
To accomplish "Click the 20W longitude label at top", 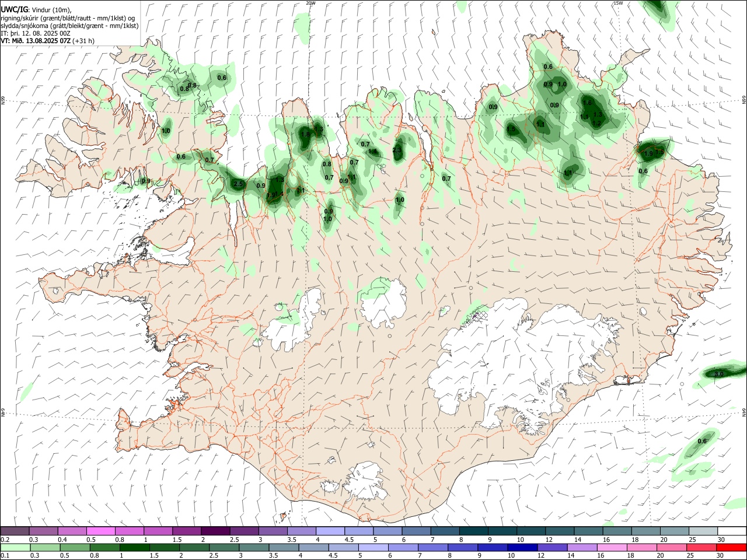I will coord(310,3).
